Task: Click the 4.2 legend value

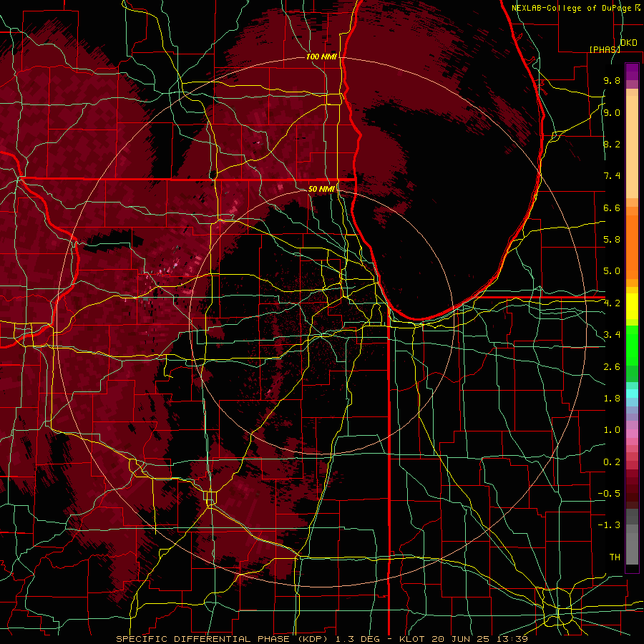Action: (x=612, y=303)
